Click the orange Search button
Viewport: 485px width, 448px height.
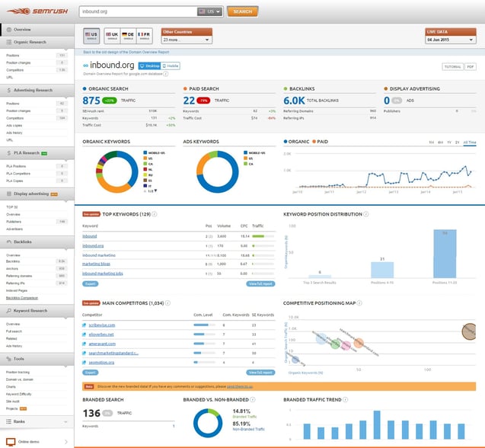pyautogui.click(x=242, y=11)
